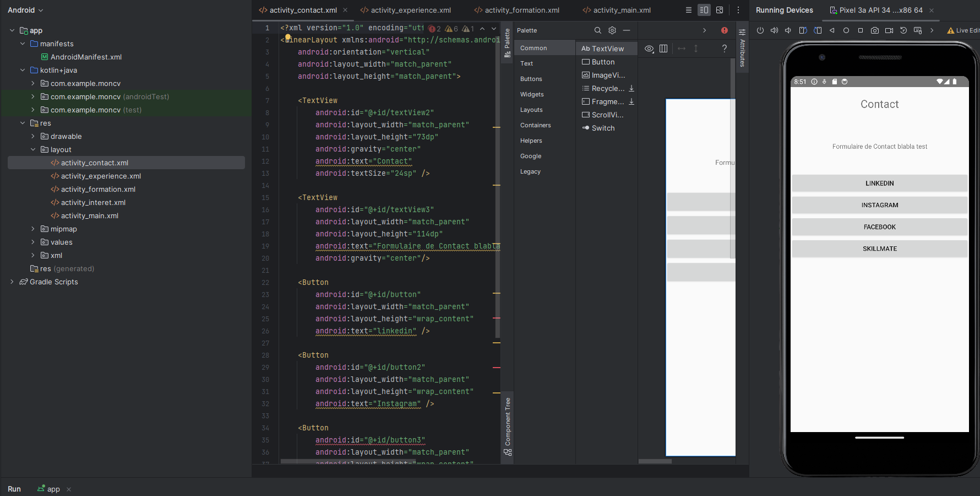Open AndroidManifest.xml in project tree

click(x=86, y=57)
